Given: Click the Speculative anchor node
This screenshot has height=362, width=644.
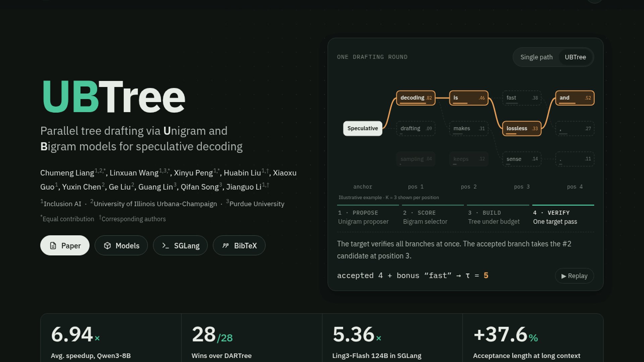Looking at the screenshot, I should (x=363, y=128).
